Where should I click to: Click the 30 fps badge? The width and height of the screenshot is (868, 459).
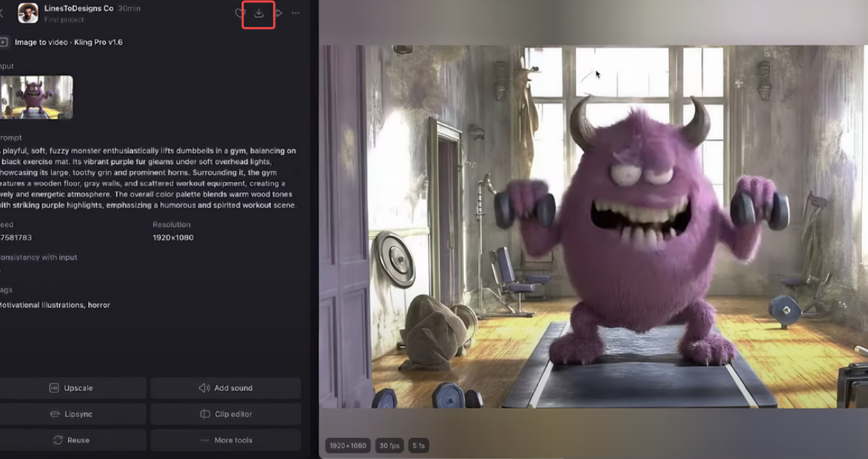[x=390, y=446]
